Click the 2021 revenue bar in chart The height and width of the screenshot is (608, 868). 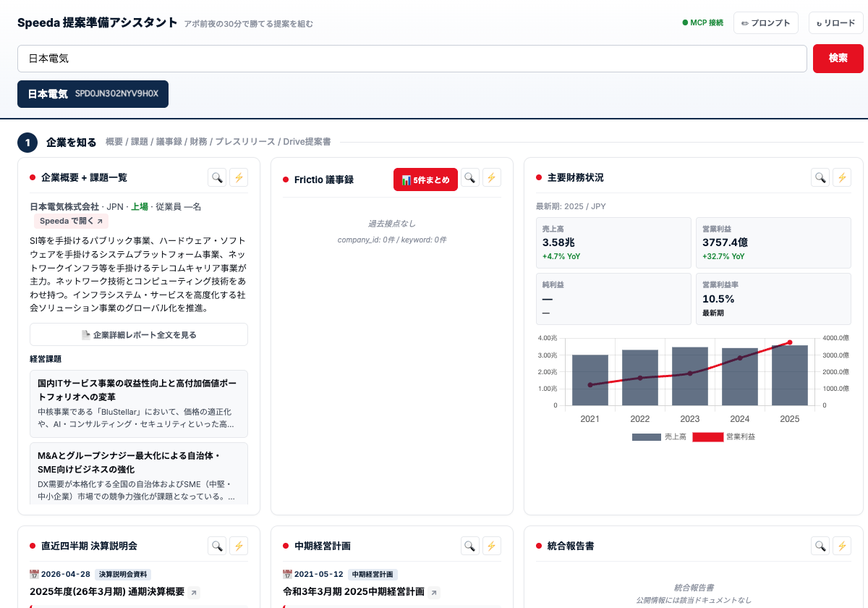pyautogui.click(x=590, y=380)
